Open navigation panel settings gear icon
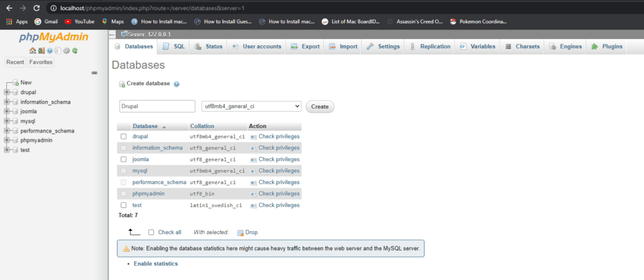 [x=67, y=51]
